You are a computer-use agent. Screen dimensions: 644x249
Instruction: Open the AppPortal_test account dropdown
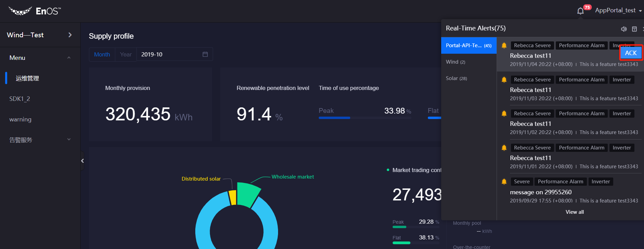click(x=618, y=11)
